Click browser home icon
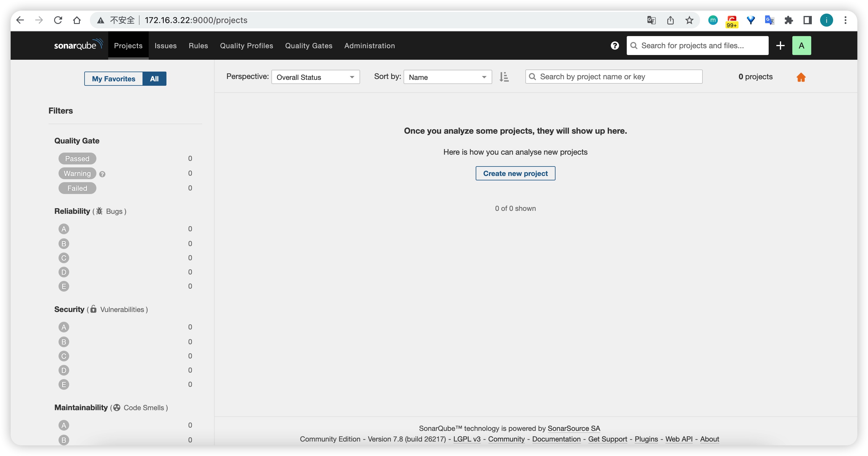 point(77,20)
